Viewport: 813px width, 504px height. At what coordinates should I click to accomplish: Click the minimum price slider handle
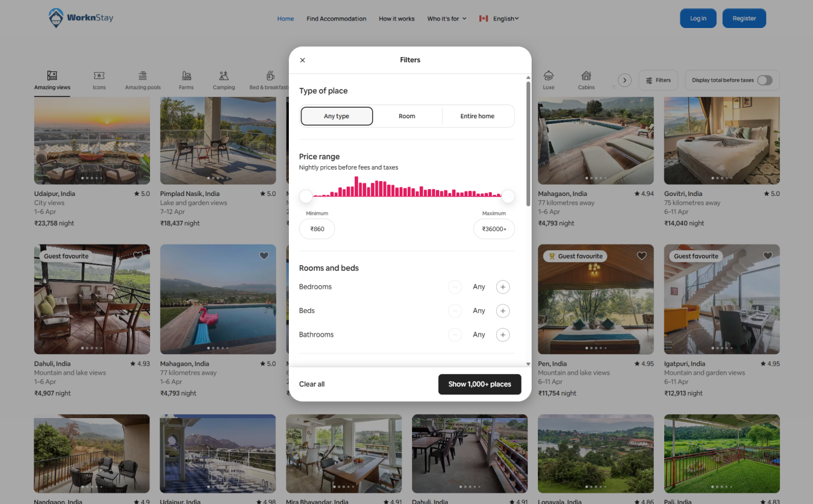click(306, 197)
